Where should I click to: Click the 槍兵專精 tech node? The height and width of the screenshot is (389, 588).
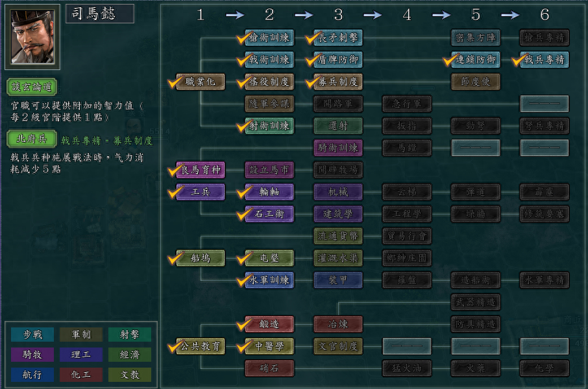tap(545, 38)
